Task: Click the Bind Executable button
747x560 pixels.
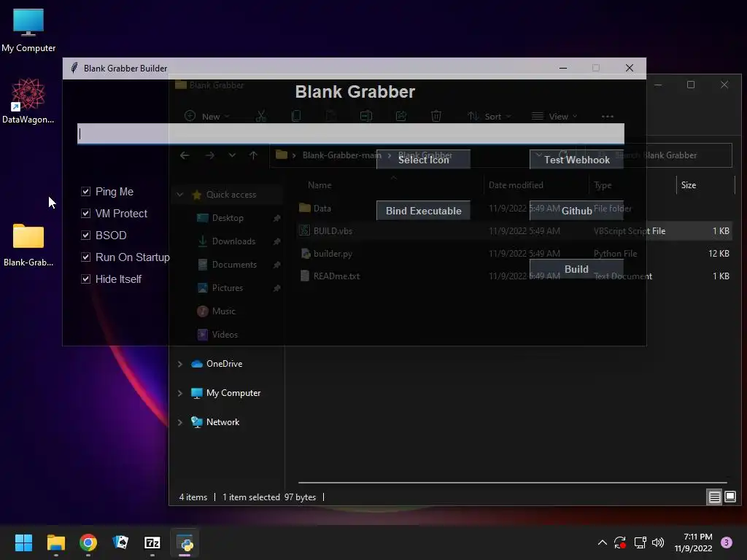Action: (x=423, y=211)
